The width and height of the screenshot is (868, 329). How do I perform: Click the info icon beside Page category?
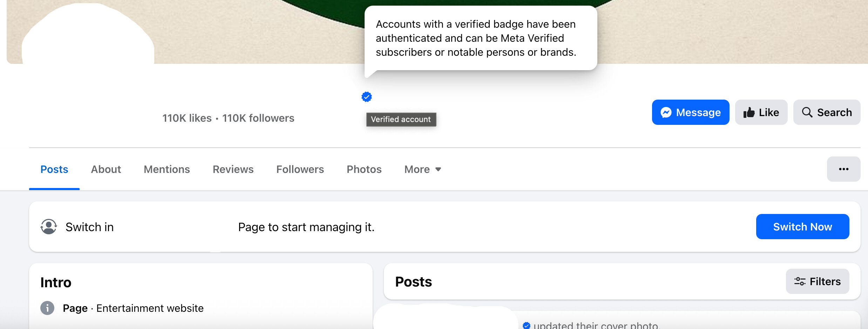[47, 308]
